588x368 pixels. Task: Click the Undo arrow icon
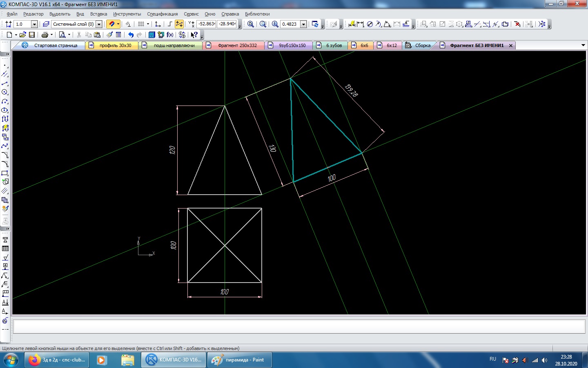coord(131,35)
